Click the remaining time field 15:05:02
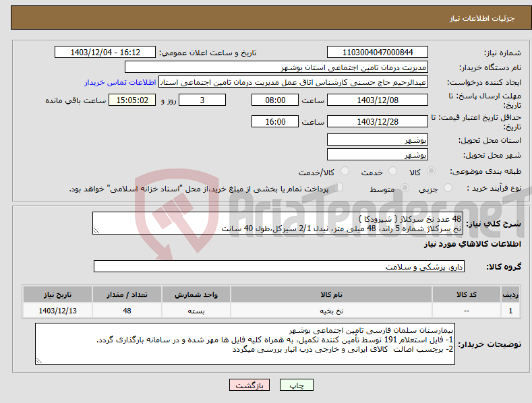The image size is (532, 403). click(x=132, y=100)
